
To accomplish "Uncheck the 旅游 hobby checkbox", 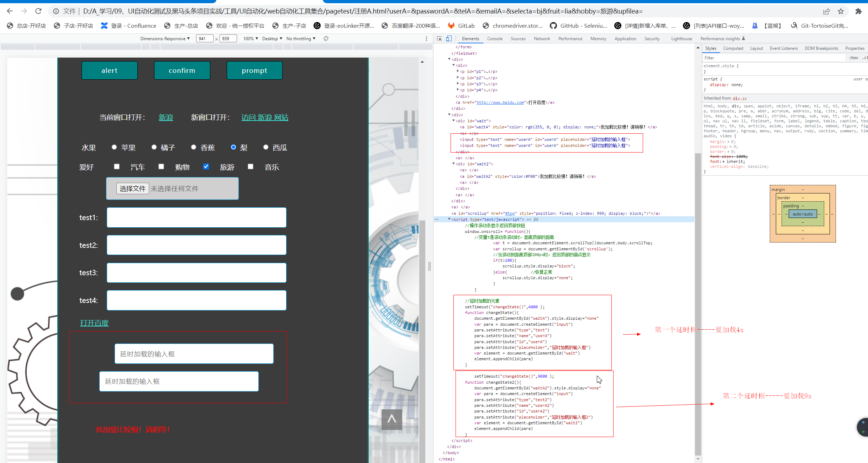I will coord(206,166).
